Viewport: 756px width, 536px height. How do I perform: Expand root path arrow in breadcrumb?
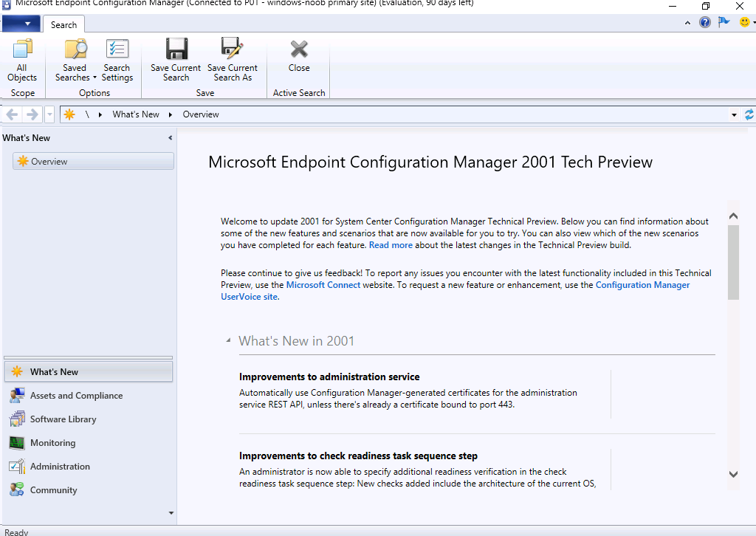pyautogui.click(x=100, y=114)
